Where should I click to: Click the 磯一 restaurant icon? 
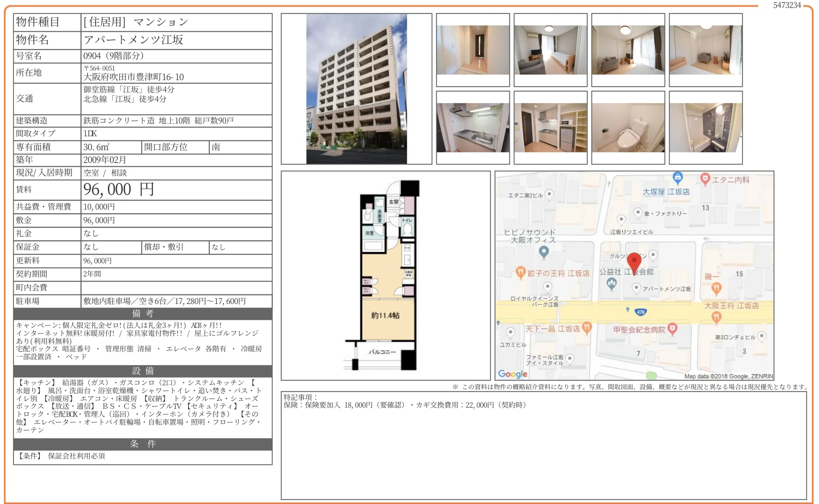pyautogui.click(x=717, y=288)
